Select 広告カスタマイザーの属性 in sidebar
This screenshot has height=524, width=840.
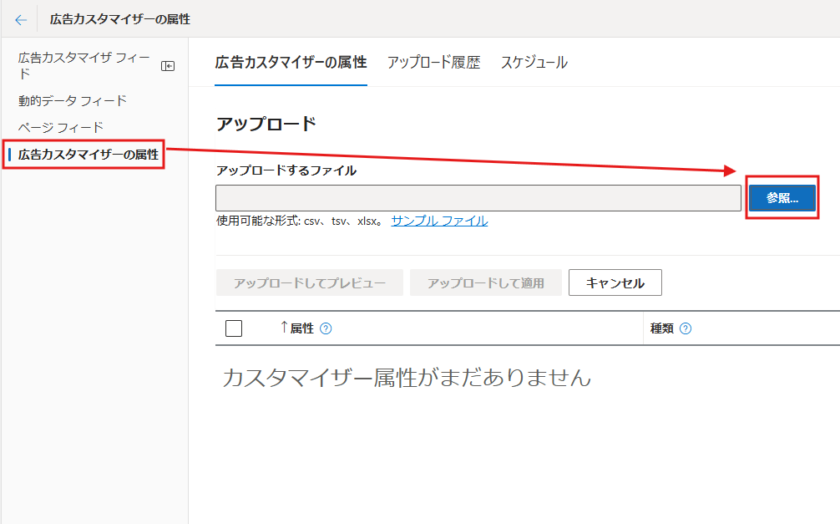[x=88, y=154]
